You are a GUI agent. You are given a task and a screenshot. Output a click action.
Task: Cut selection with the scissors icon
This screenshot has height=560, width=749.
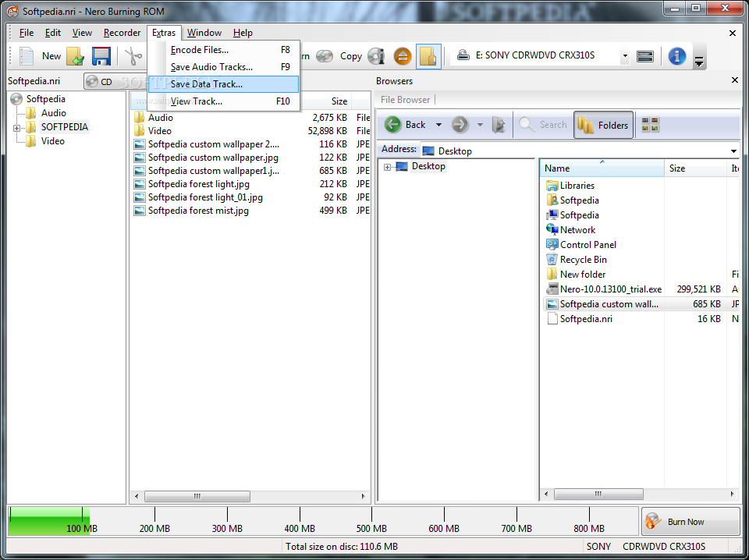tap(134, 56)
